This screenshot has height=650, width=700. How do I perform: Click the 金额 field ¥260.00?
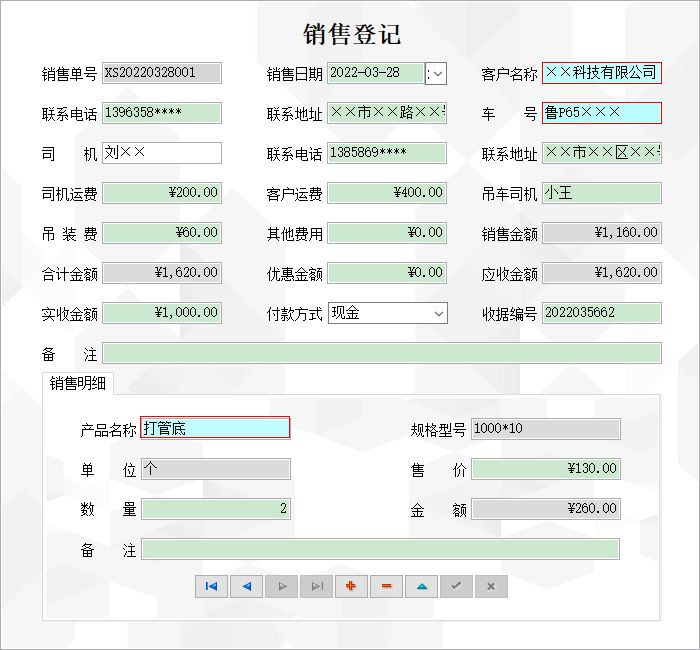(546, 509)
